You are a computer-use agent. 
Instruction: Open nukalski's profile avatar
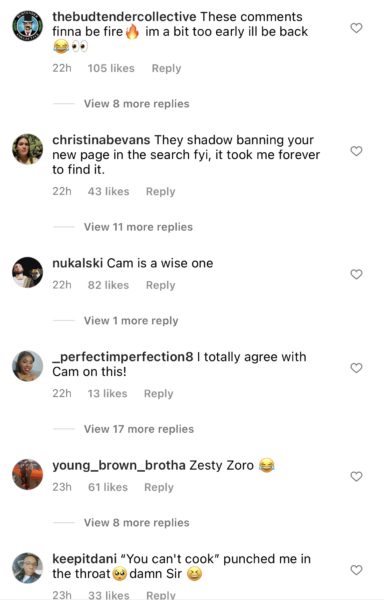click(28, 272)
